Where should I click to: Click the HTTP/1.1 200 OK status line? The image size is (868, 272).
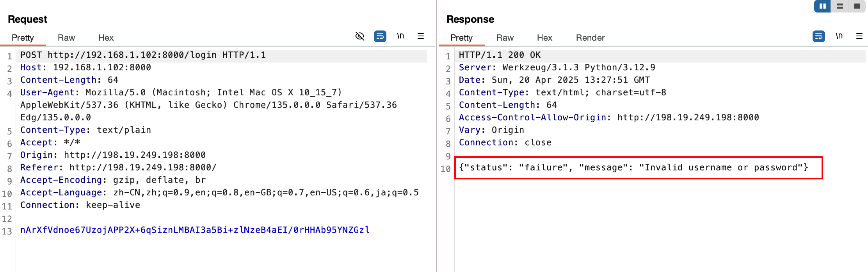coord(500,55)
